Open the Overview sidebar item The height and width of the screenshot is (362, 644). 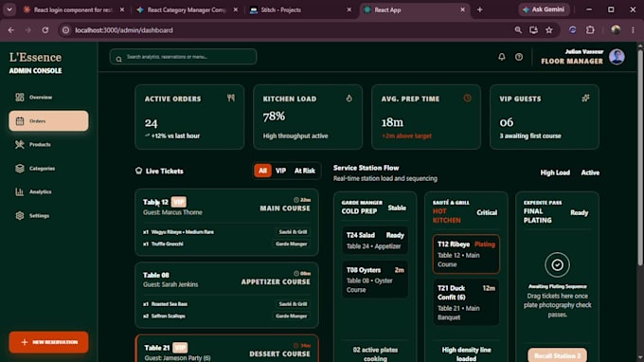point(48,98)
